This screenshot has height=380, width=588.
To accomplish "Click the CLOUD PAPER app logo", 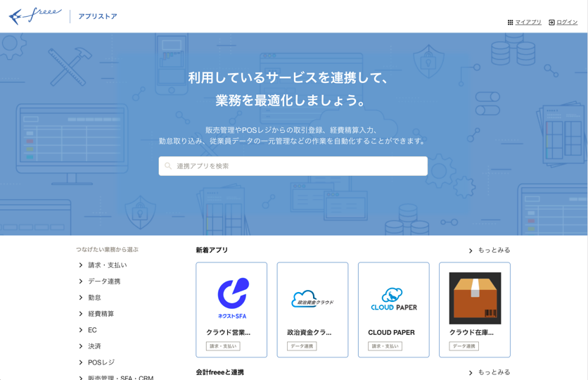I will tap(394, 299).
